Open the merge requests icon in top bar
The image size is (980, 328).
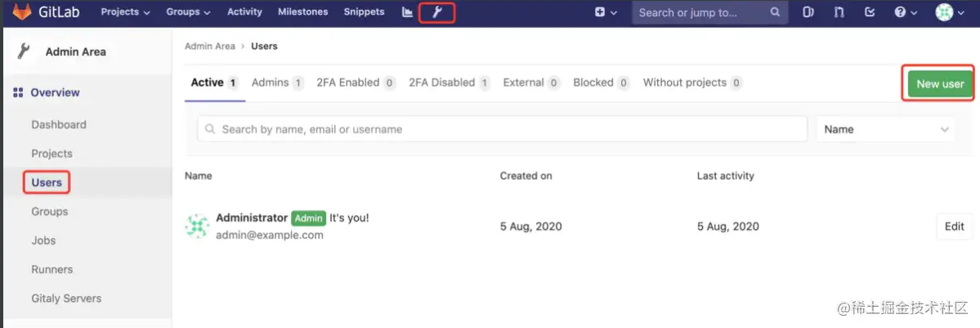coord(839,12)
